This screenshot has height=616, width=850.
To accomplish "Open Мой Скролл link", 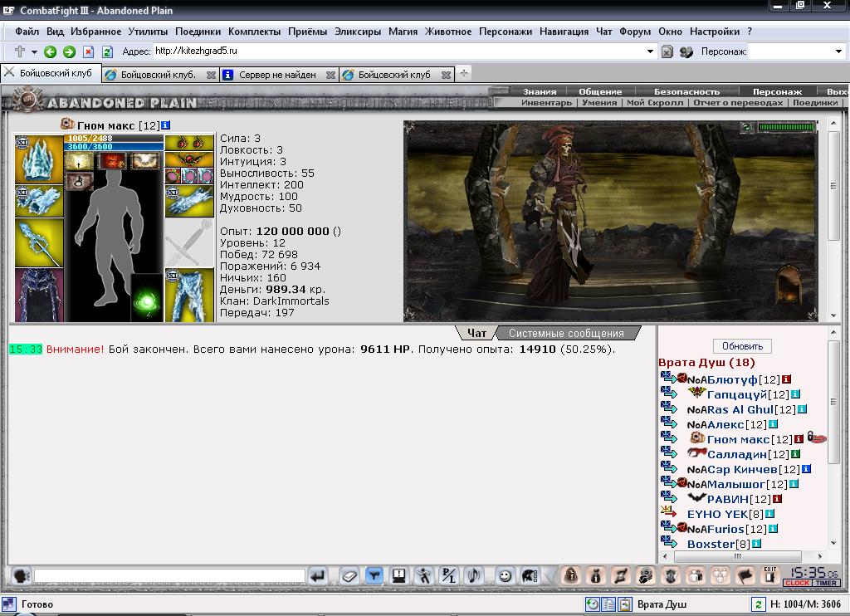I will (x=655, y=102).
